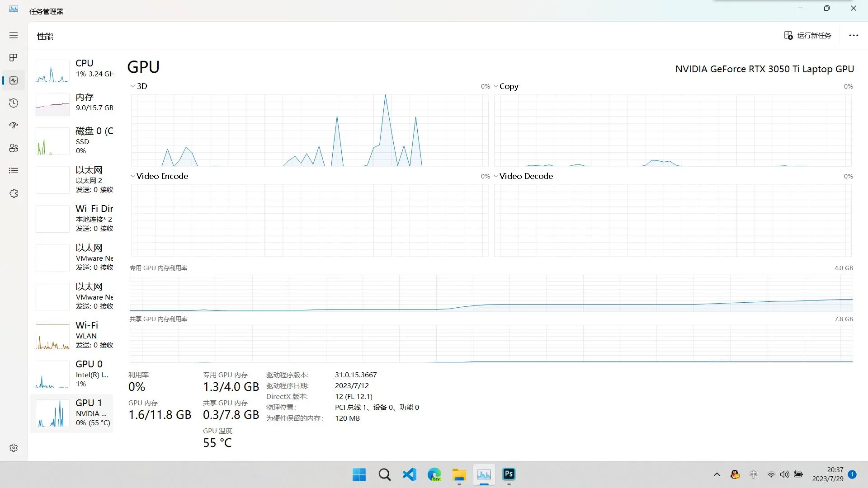Open File Explorer from taskbar
Screen dimensions: 868x488
[x=459, y=475]
